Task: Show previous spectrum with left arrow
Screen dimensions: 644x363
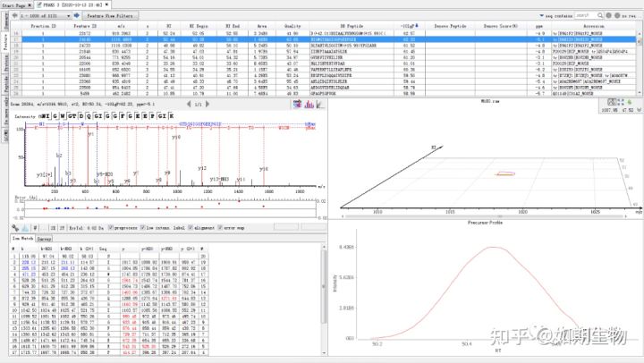Action: pos(189,105)
